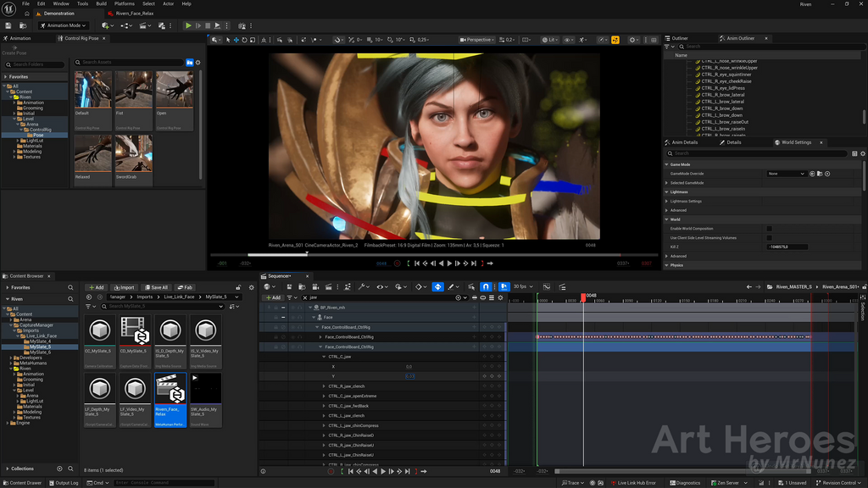Open the Sequencer curve editor icon
The height and width of the screenshot is (488, 868).
click(x=547, y=286)
